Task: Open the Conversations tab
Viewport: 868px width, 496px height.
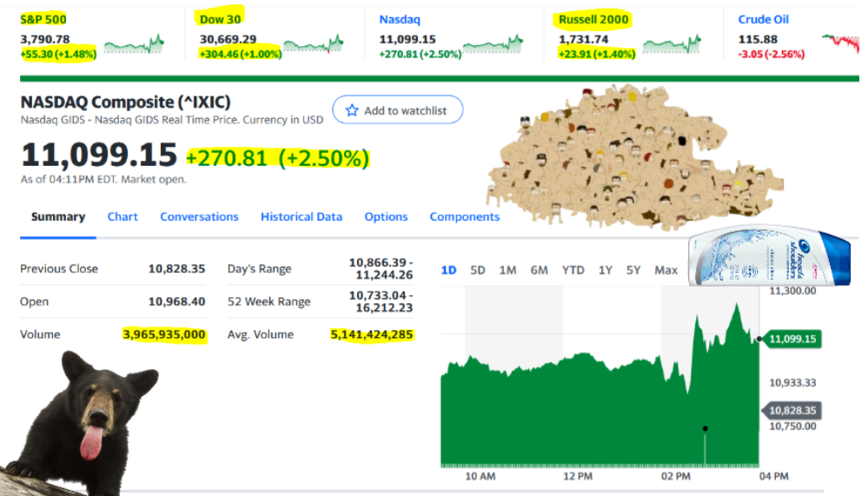Action: point(199,217)
